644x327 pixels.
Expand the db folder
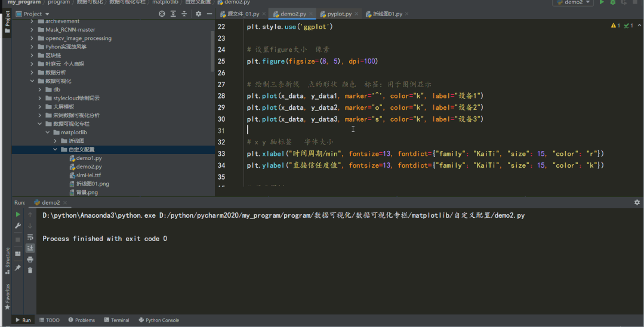pos(40,90)
